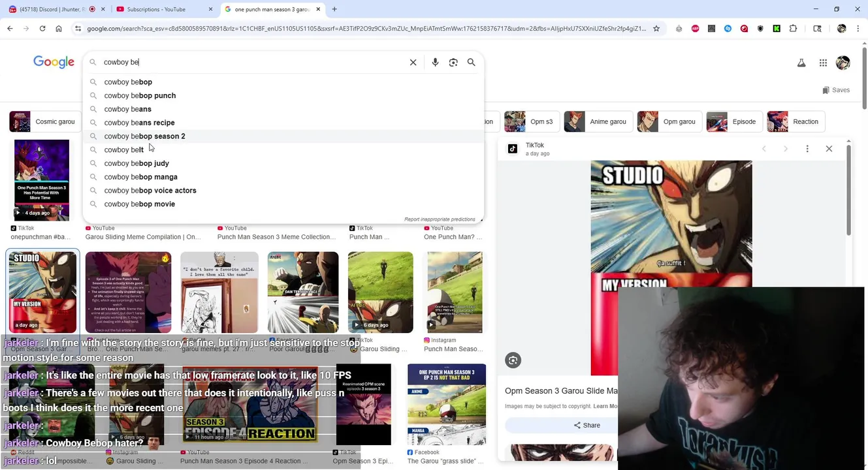Viewport: 868px width, 470px height.
Task: Close the One Punch Man search tab
Action: (x=318, y=9)
